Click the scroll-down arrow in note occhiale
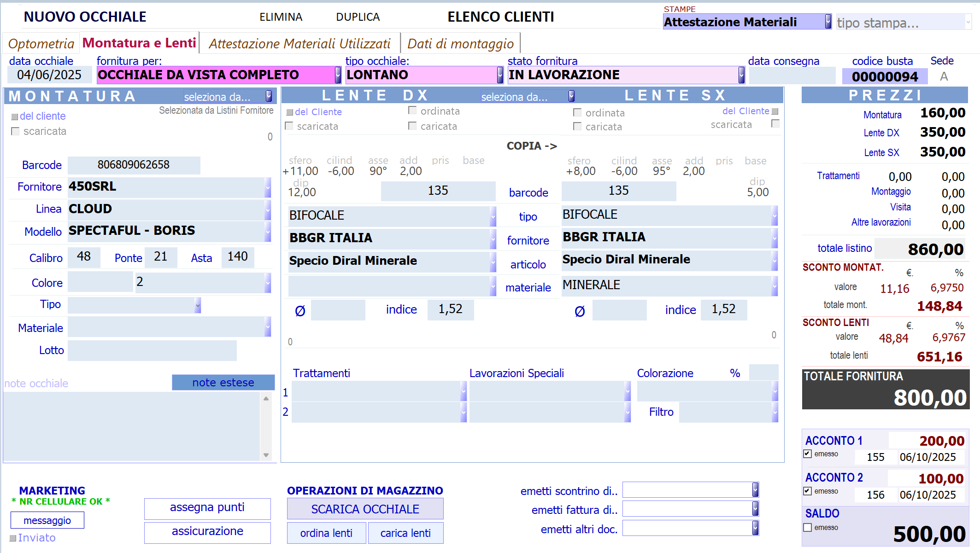This screenshot has width=980, height=553. point(266,455)
